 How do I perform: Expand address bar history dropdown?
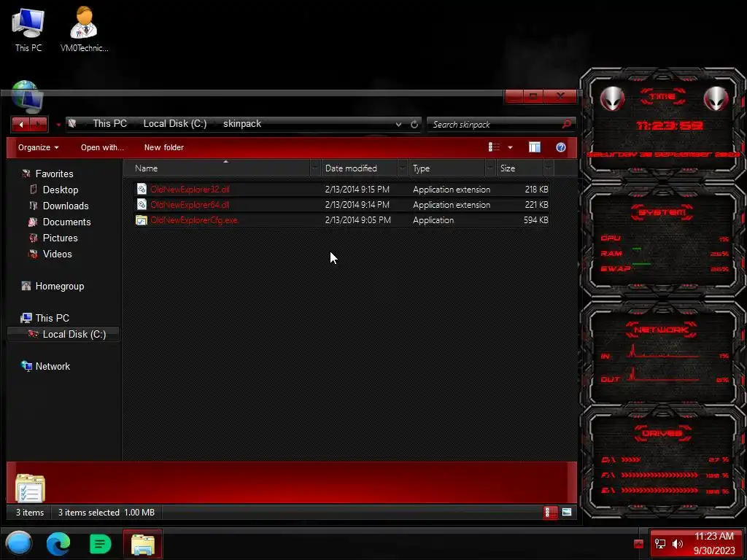click(x=398, y=124)
